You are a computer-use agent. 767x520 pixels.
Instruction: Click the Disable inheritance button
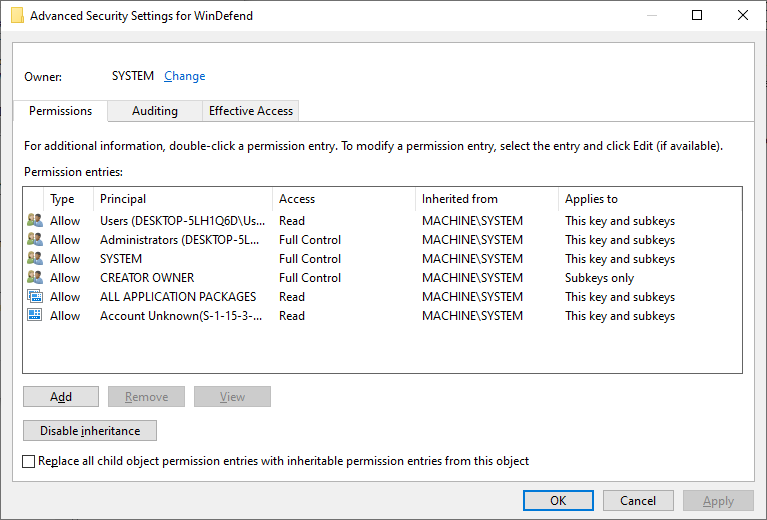[x=90, y=431]
